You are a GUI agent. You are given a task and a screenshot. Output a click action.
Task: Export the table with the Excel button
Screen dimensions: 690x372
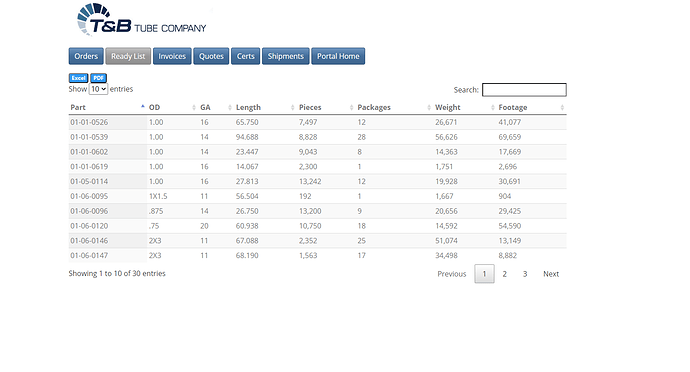pyautogui.click(x=78, y=78)
